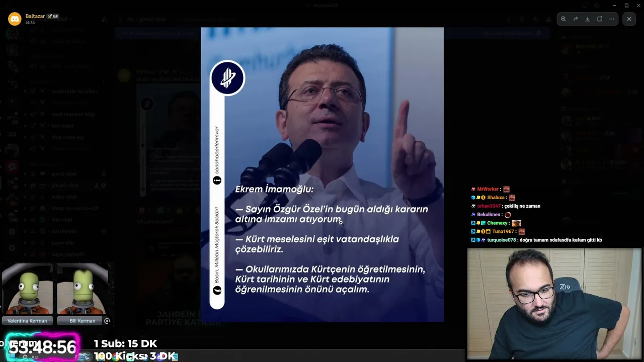Select the Valentina Kerman name label
The image size is (644, 362).
27,321
